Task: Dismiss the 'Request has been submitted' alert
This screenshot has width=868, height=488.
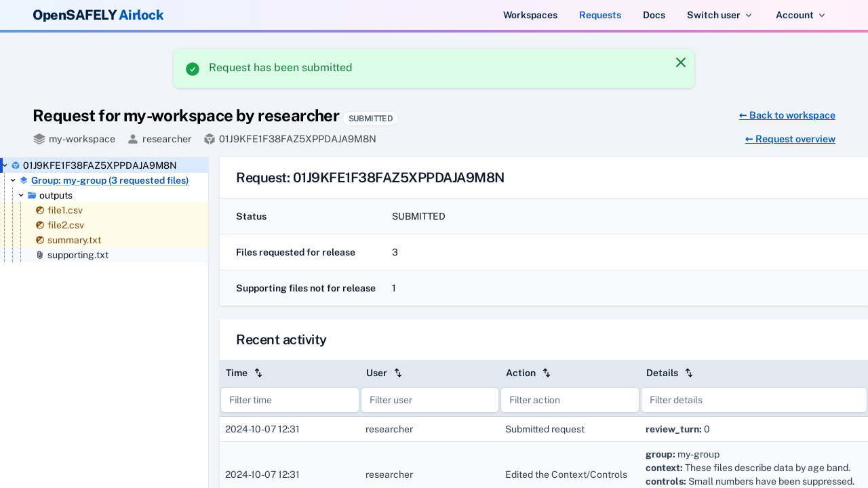Action: click(680, 62)
